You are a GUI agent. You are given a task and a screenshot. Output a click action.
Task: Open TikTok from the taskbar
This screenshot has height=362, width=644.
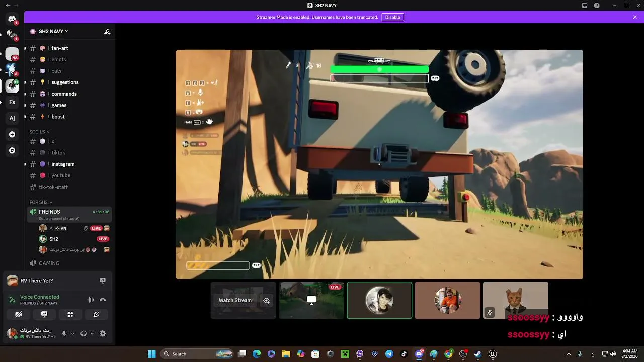point(404,354)
